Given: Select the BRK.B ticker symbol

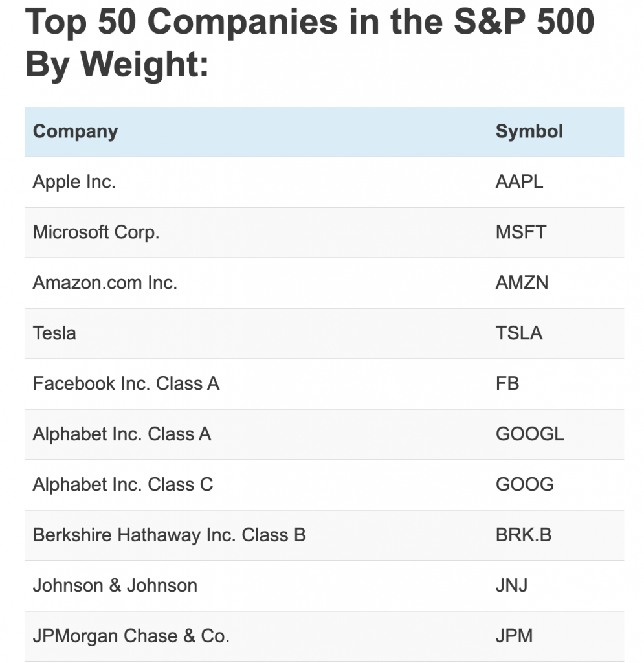Looking at the screenshot, I should coord(523,535).
